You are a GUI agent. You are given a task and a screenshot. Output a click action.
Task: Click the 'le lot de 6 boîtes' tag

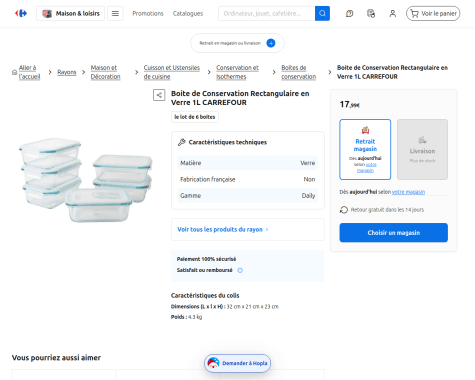(195, 117)
